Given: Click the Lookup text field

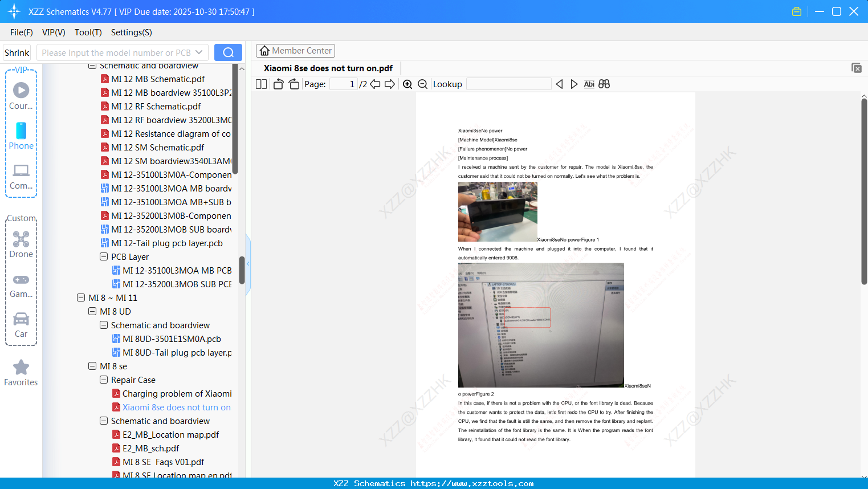Looking at the screenshot, I should coord(509,84).
